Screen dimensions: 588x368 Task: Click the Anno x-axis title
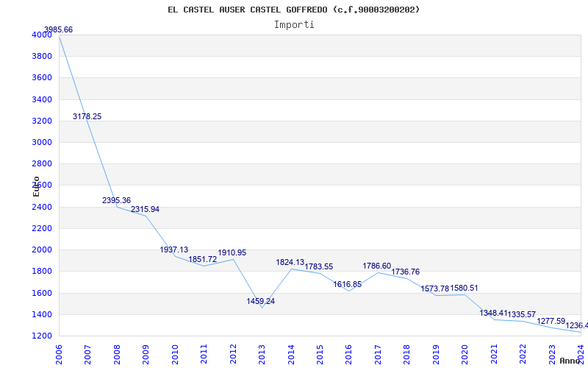(570, 361)
